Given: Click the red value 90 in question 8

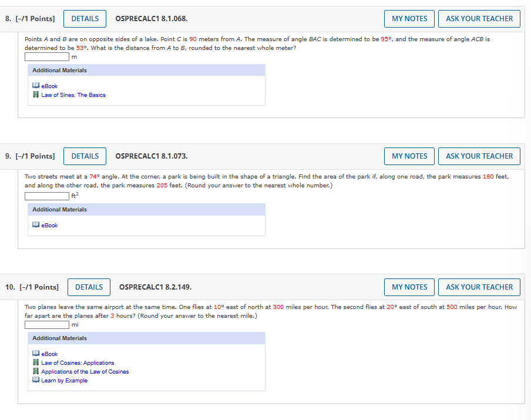Looking at the screenshot, I should [193, 39].
